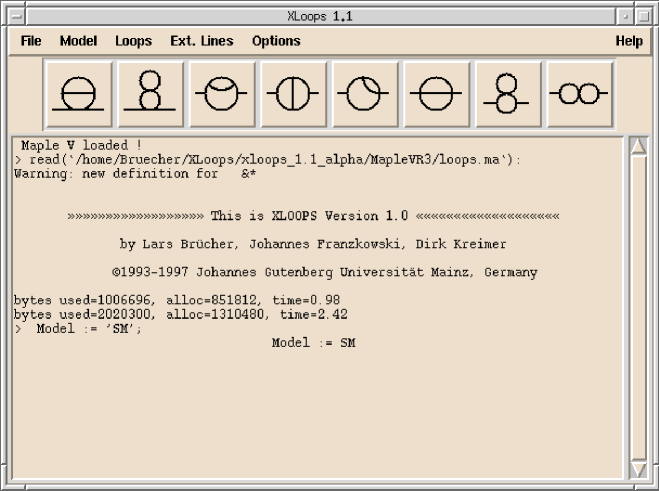659x491 pixels.
Task: Pick the loop with horizontal line diagram
Action: click(436, 94)
